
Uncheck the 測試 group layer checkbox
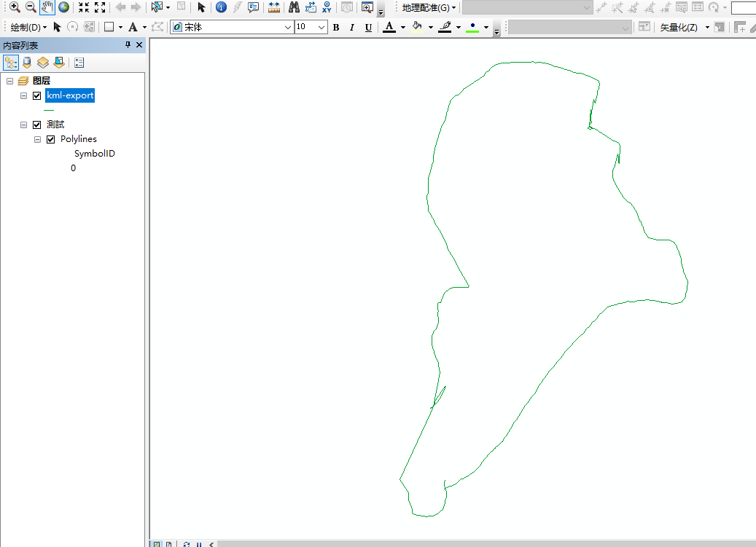point(36,125)
